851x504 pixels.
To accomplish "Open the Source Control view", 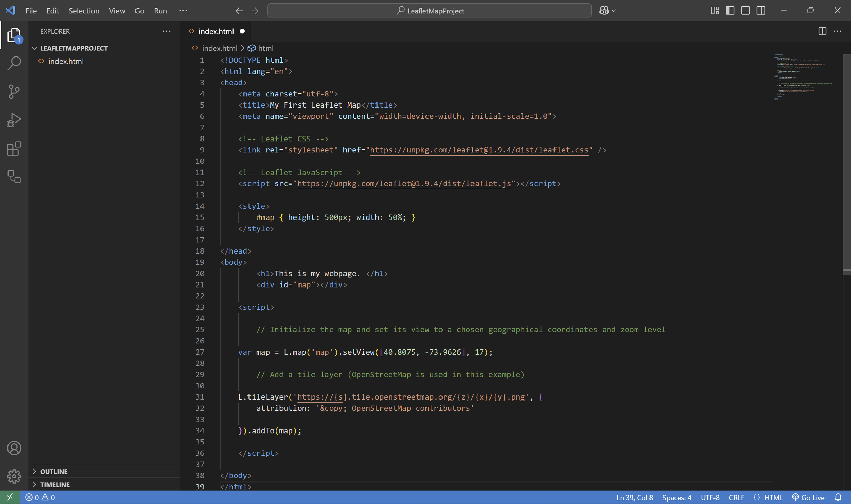I will pyautogui.click(x=14, y=92).
